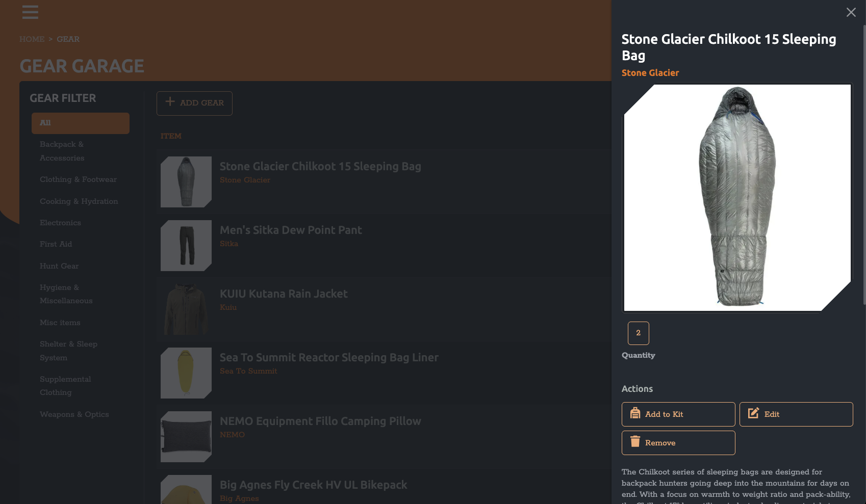
Task: Filter by Cooking & Hydration
Action: pos(81,201)
